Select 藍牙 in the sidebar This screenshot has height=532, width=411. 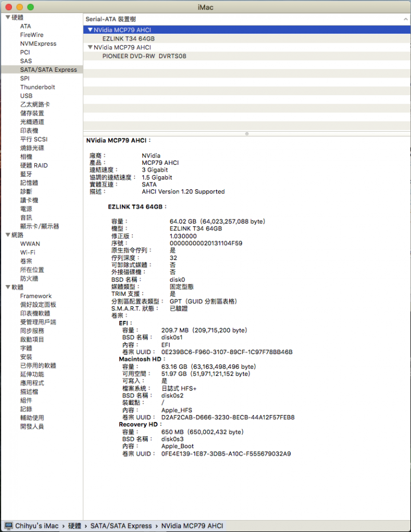coord(26,174)
